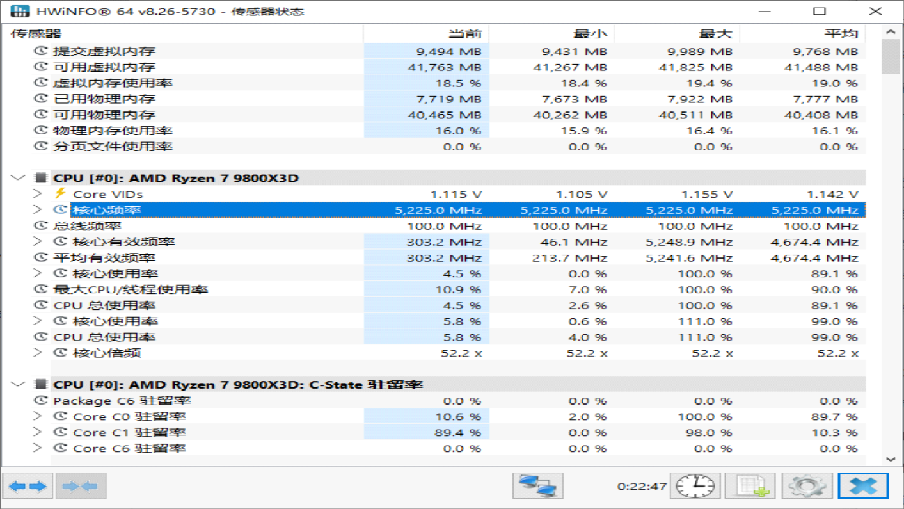Start logging with the sheet plus icon
This screenshot has height=509, width=904.
tap(750, 487)
